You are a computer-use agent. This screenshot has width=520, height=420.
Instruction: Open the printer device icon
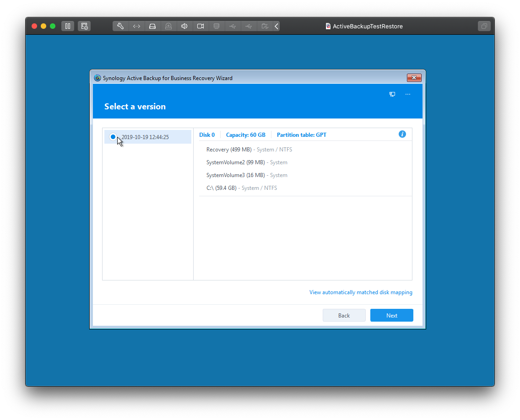tap(217, 26)
